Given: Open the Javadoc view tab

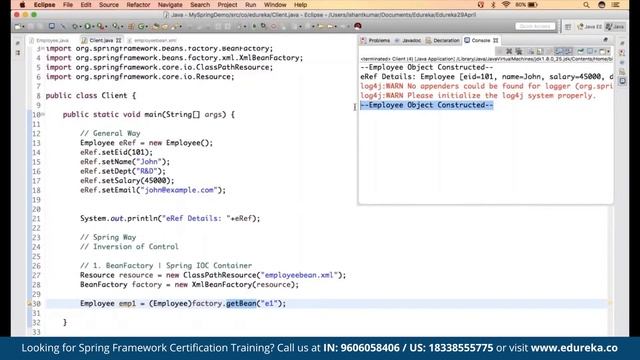Looking at the screenshot, I should [x=407, y=40].
